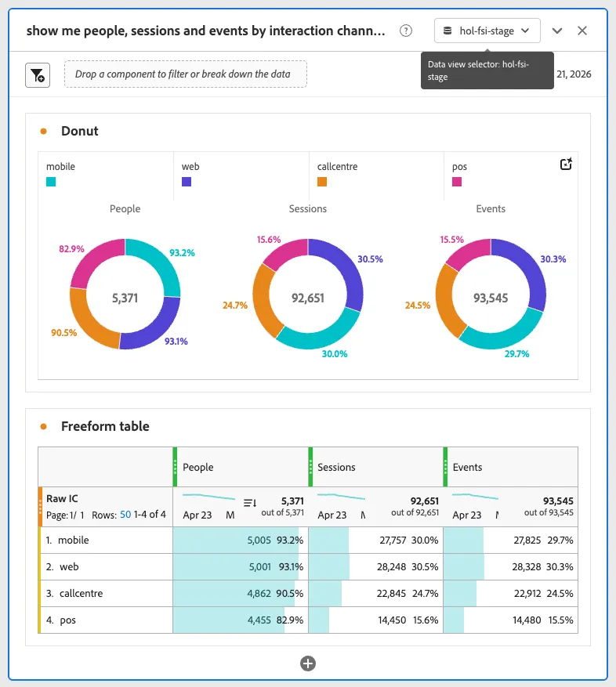Click the Raw IC dimension header
Image resolution: width=616 pixels, height=687 pixels.
(62, 498)
